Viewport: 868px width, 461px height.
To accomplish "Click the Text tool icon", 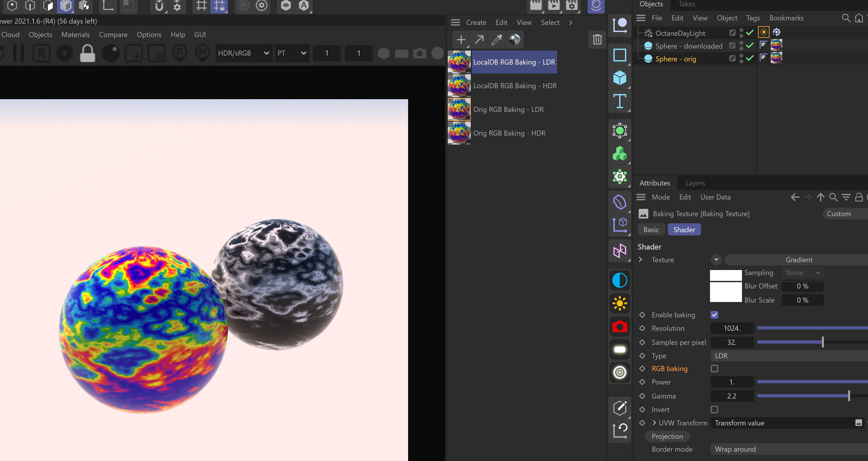I will [619, 101].
